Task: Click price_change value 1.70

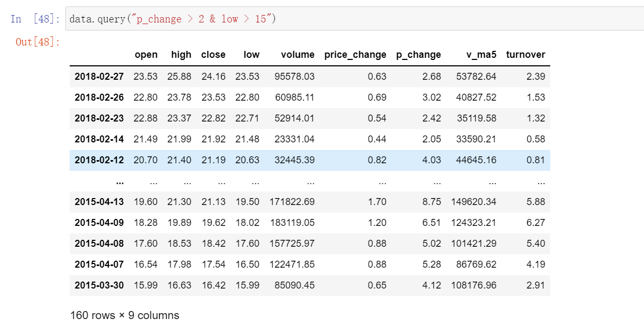Action: (x=377, y=202)
